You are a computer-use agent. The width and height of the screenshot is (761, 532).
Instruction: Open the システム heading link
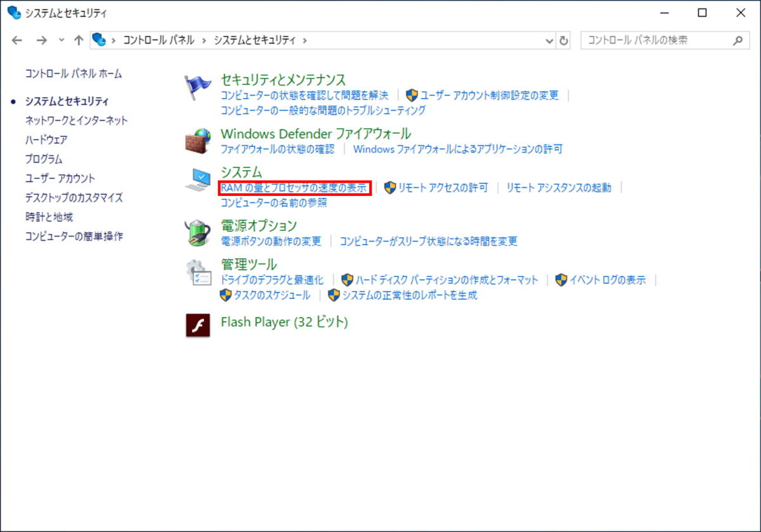(x=241, y=172)
